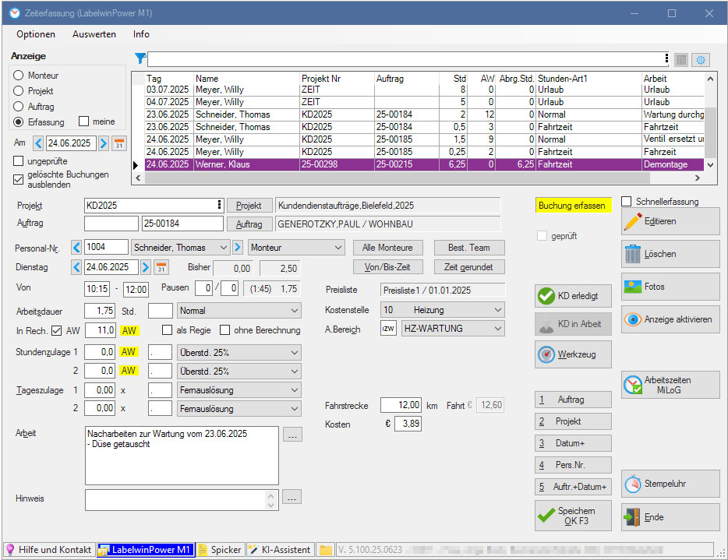
Task: Open the Auswerten menu
Action: pos(94,34)
